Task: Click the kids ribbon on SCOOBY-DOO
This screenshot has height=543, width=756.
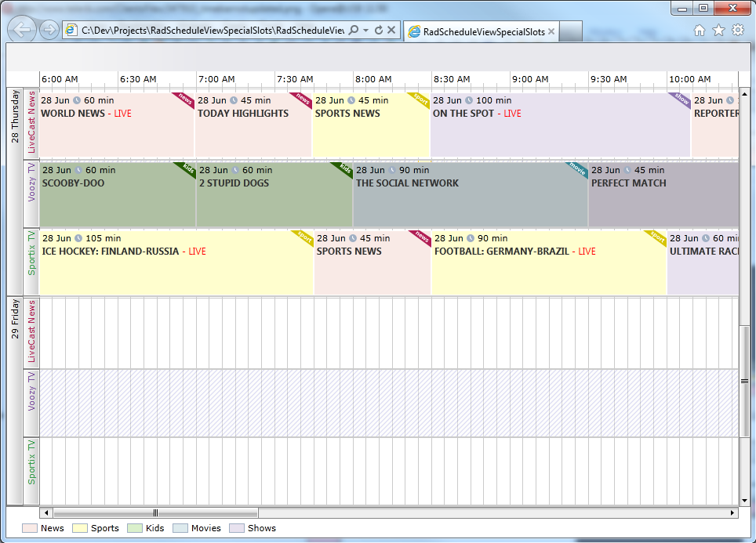Action: coord(187,168)
